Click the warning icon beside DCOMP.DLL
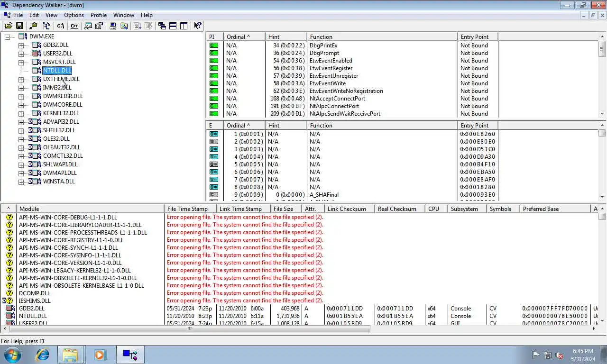Screen dimensions: 607x364 [9, 293]
